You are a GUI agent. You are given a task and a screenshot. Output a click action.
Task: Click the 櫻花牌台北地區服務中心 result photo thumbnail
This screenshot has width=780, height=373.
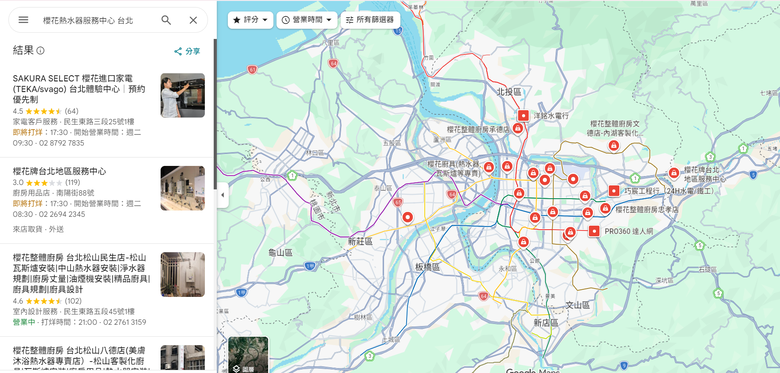[x=183, y=188]
